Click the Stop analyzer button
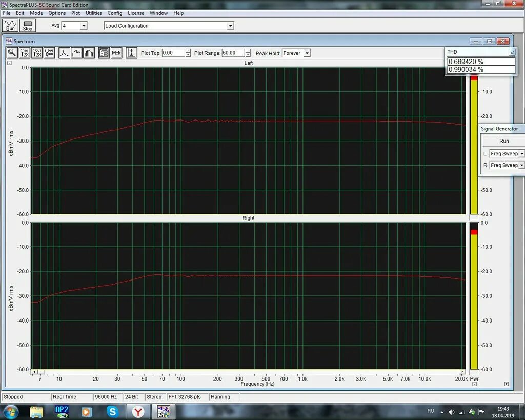This screenshot has height=420, width=525. coord(28,26)
